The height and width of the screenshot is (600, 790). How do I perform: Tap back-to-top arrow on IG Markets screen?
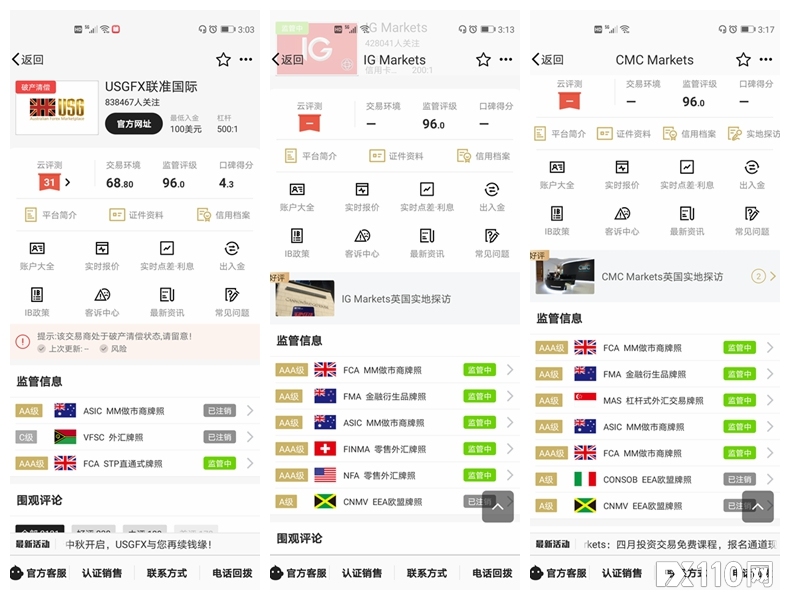click(498, 506)
